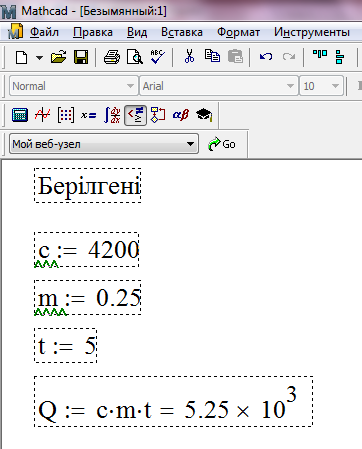362x449 pixels.
Task: Align selected regions across
Action: [x=320, y=54]
